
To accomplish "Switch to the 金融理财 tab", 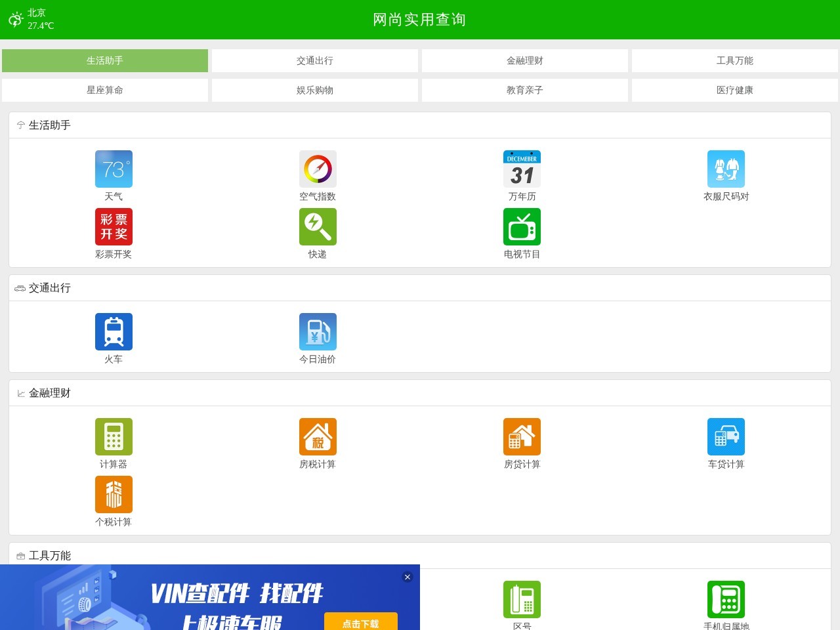I will point(525,60).
